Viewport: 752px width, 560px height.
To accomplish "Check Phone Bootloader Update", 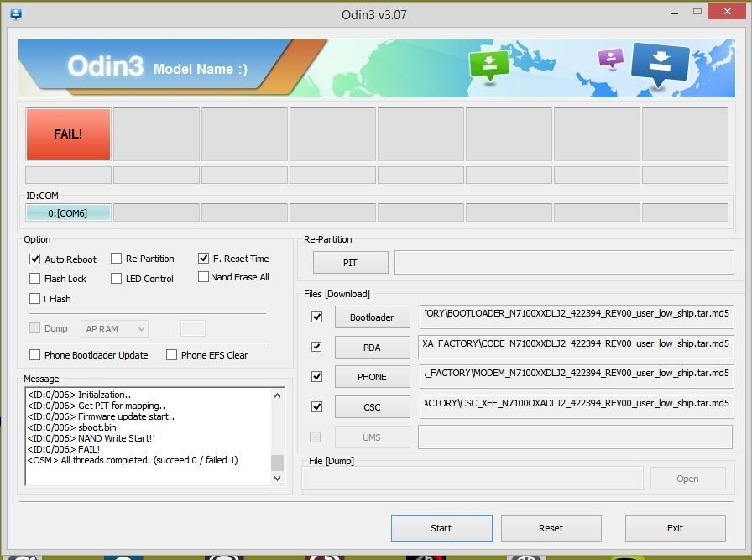I will coord(34,354).
